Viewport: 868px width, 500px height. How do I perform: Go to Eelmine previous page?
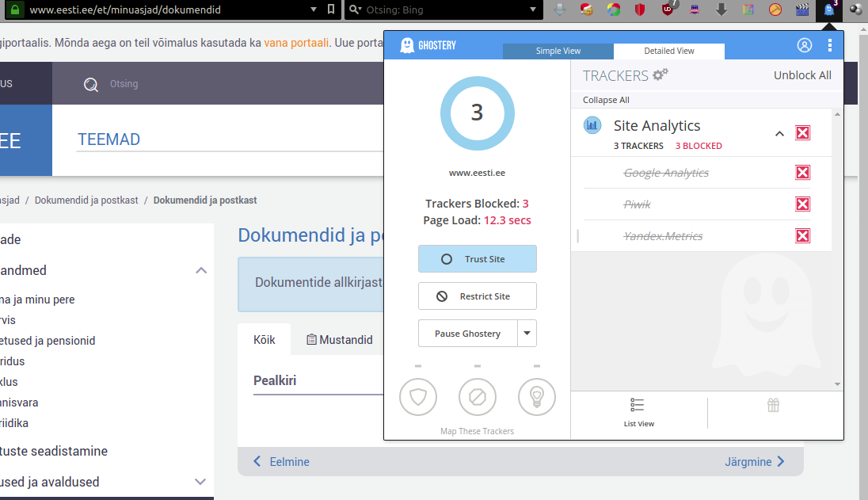[x=281, y=462]
